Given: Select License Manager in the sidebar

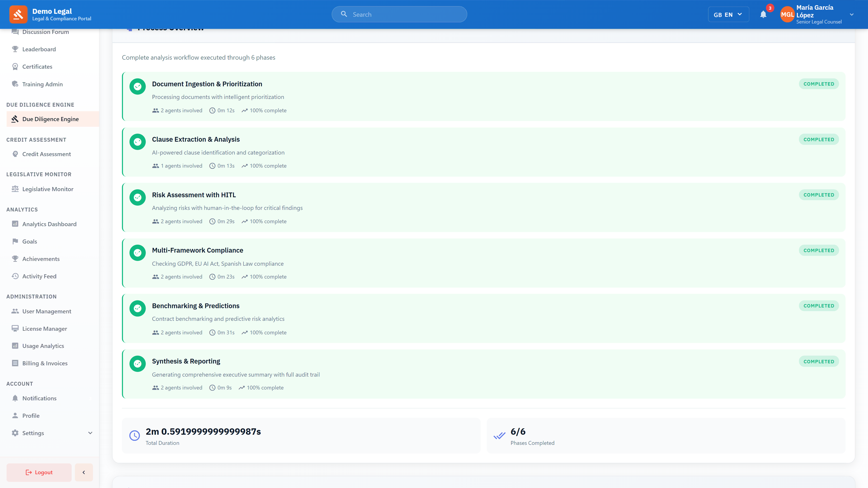Looking at the screenshot, I should coord(45,328).
